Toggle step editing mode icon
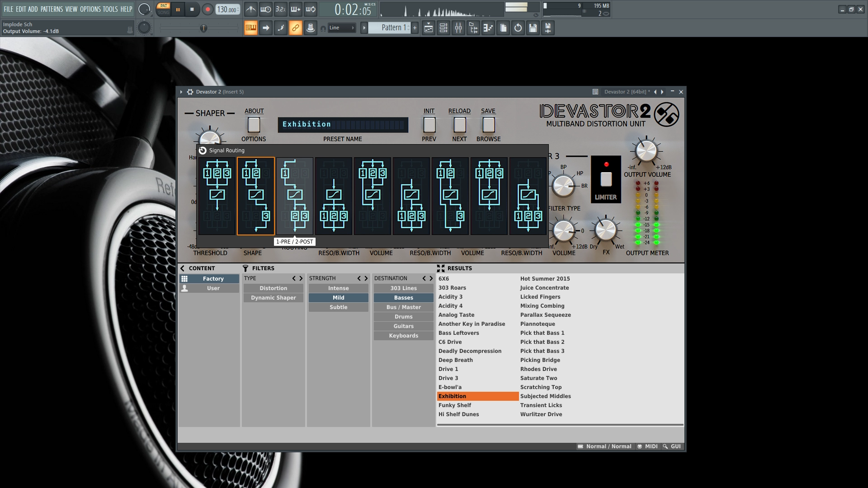The height and width of the screenshot is (488, 868). [x=281, y=28]
